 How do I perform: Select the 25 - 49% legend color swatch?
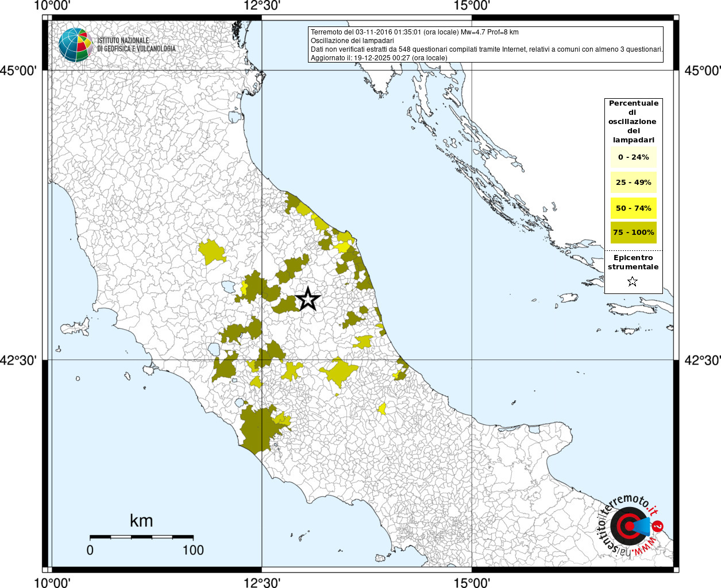tap(633, 182)
